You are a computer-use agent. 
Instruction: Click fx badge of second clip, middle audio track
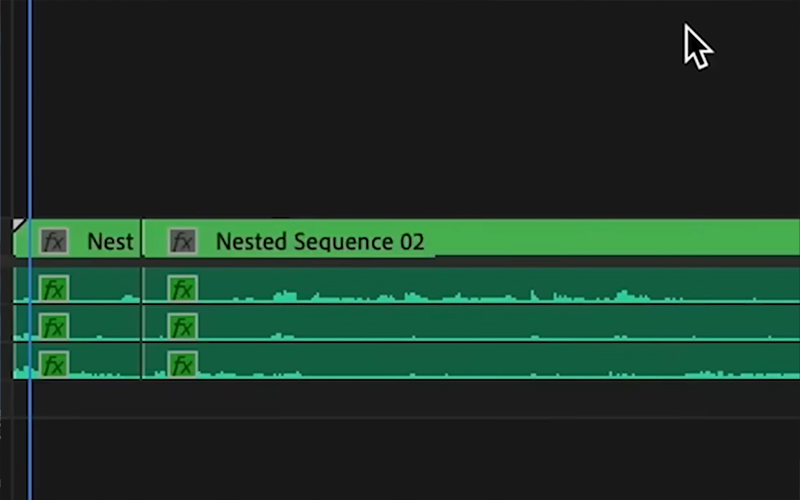182,326
